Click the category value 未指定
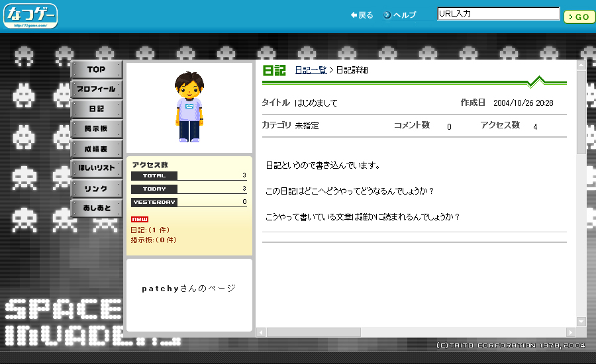 point(307,125)
